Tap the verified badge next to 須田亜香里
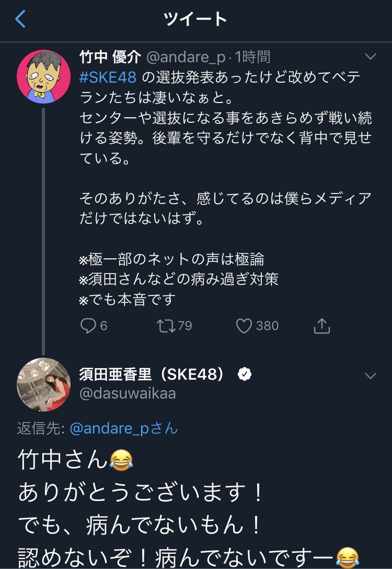This screenshot has height=569, width=392. [244, 374]
